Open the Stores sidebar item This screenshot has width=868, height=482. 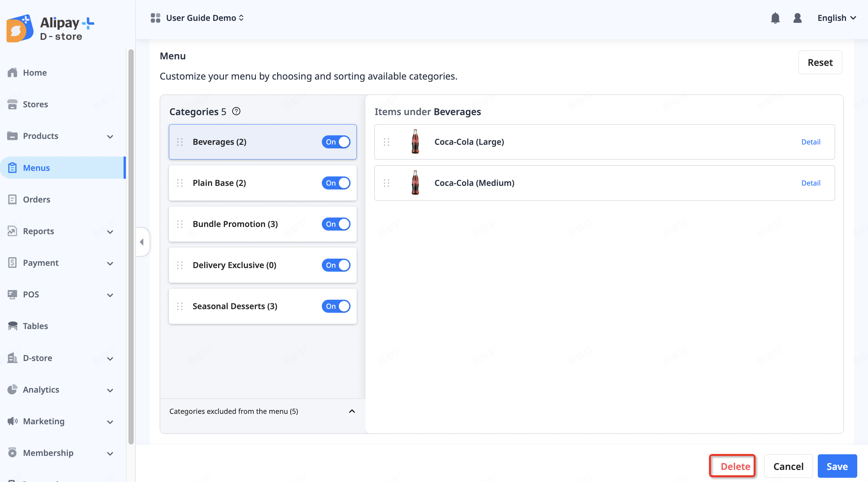[x=35, y=104]
